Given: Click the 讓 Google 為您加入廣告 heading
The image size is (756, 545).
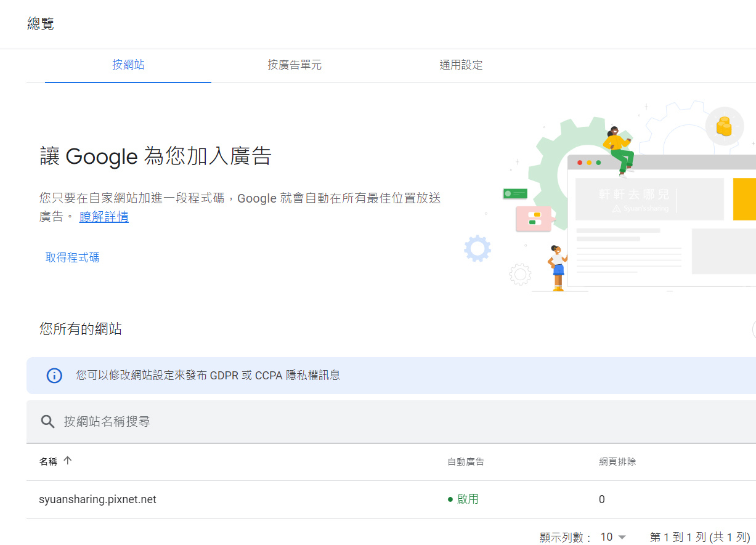Looking at the screenshot, I should pyautogui.click(x=155, y=156).
